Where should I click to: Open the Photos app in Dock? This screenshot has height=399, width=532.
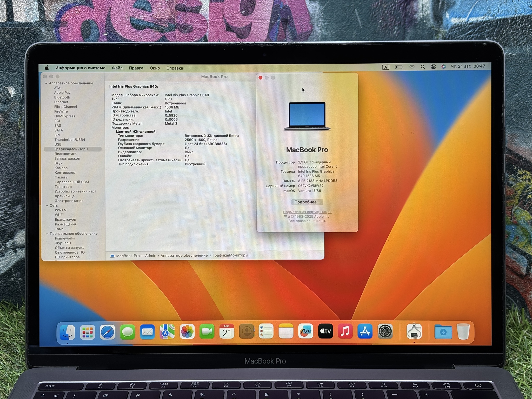[x=187, y=332]
